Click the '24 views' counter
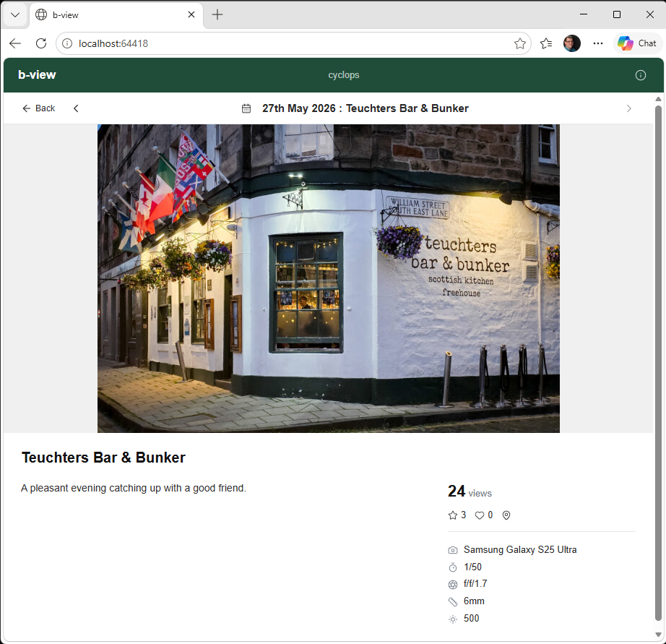 (x=470, y=491)
